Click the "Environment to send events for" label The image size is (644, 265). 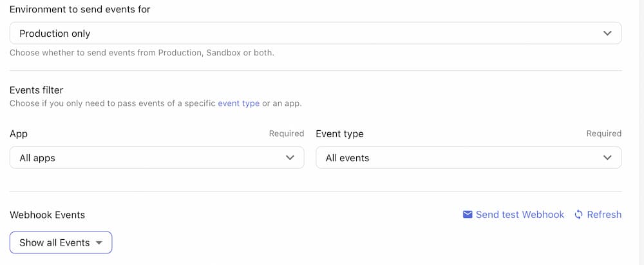click(x=80, y=10)
